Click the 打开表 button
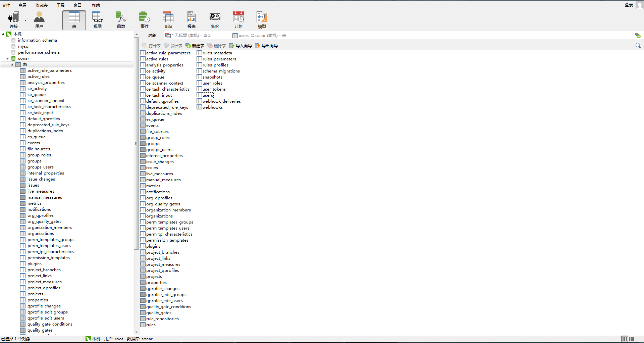The width and height of the screenshot is (644, 343). [151, 46]
